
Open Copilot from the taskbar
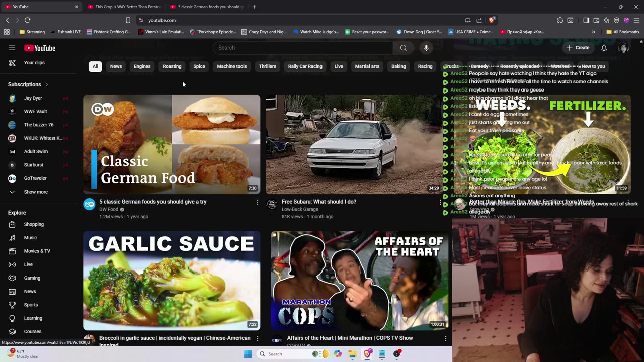tap(338, 354)
